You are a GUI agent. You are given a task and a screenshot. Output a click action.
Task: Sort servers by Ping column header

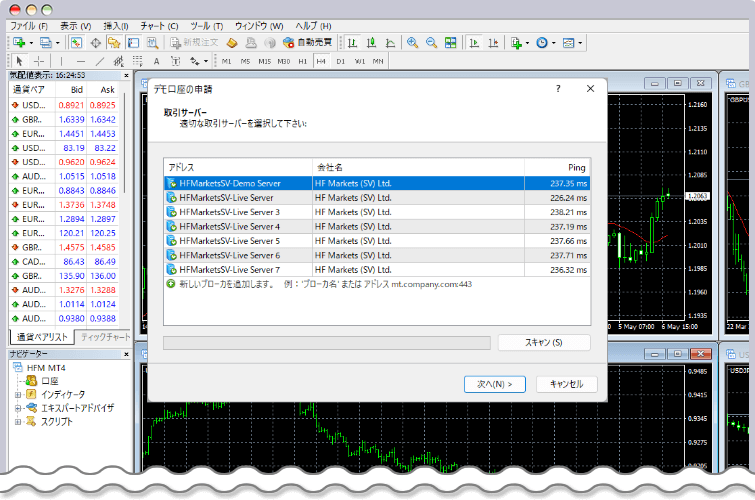(557, 167)
